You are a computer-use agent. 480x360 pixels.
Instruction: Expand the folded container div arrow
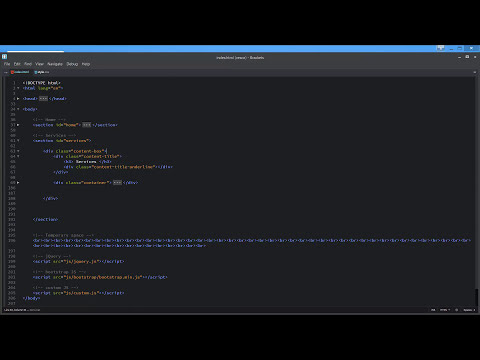[18, 183]
